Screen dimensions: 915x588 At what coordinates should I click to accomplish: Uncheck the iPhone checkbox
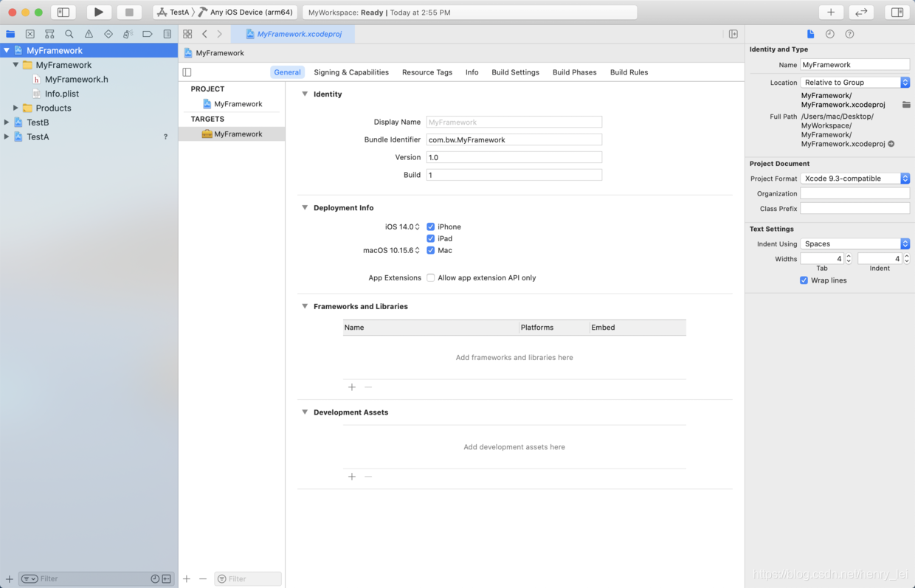coord(431,226)
